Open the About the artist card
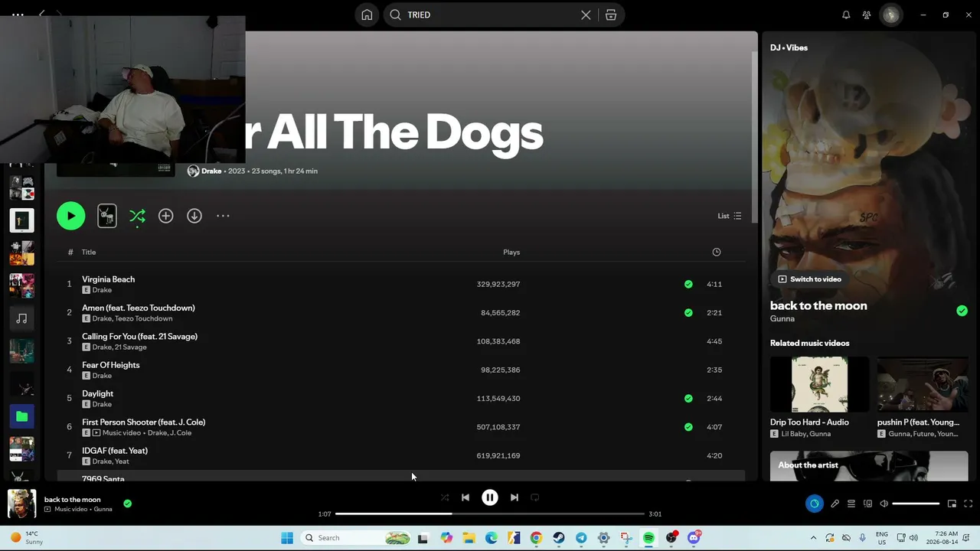The height and width of the screenshot is (551, 980). click(869, 466)
